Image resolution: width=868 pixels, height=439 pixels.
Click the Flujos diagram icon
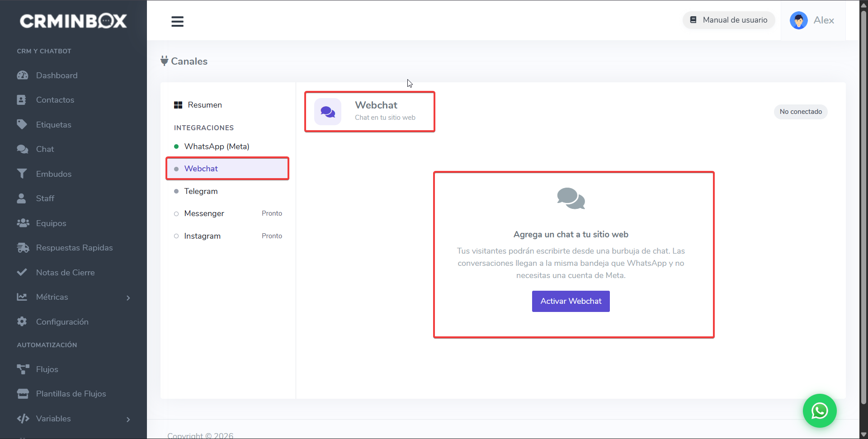click(23, 369)
